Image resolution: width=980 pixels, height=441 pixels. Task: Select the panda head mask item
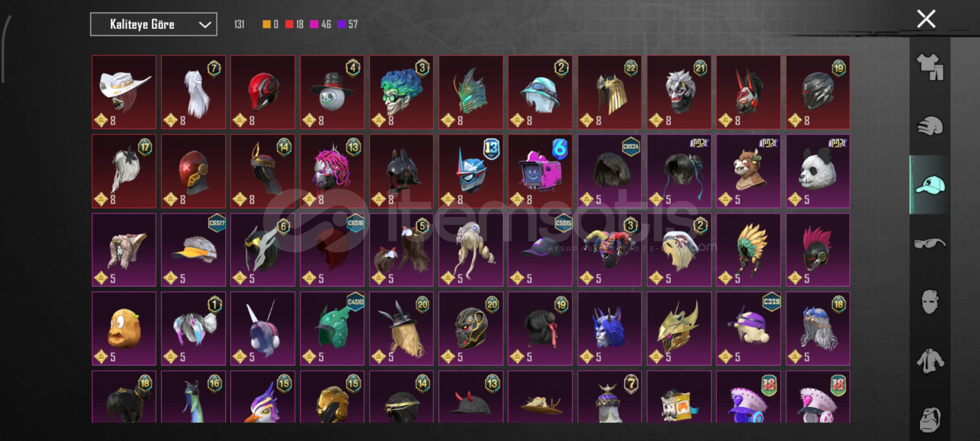pyautogui.click(x=818, y=171)
